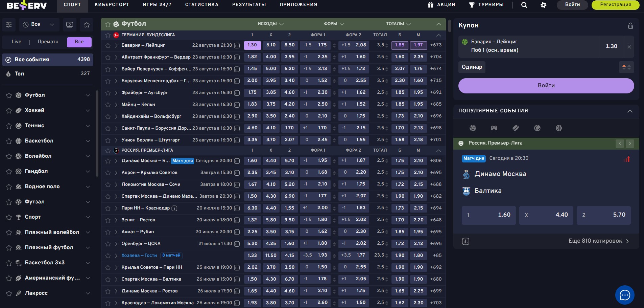Click Одинар bet type button

tap(472, 67)
